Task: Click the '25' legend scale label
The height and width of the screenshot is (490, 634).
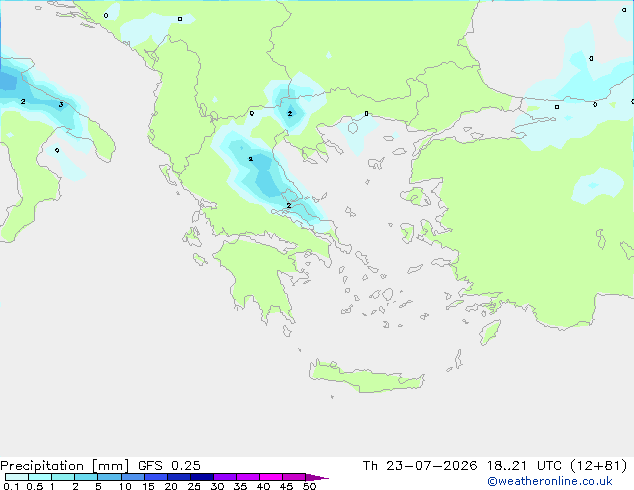Action: coord(194,486)
